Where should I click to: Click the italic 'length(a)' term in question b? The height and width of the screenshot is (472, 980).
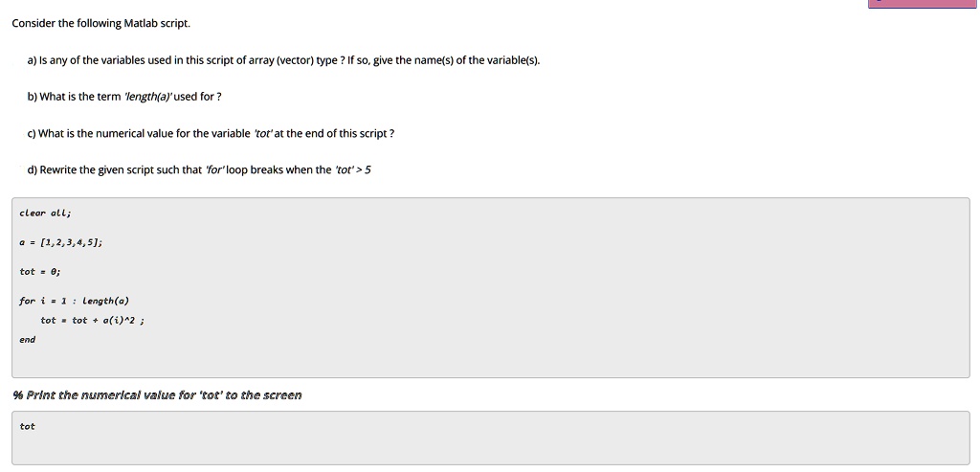pyautogui.click(x=148, y=97)
